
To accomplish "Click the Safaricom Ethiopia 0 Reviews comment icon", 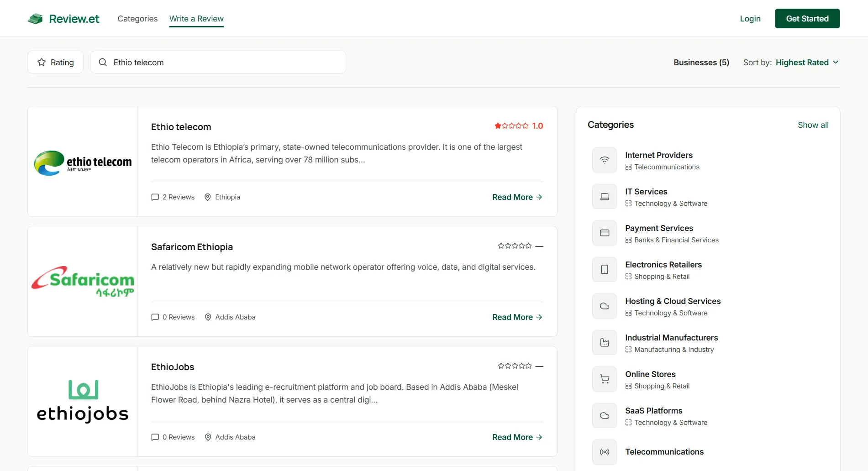I will 155,317.
